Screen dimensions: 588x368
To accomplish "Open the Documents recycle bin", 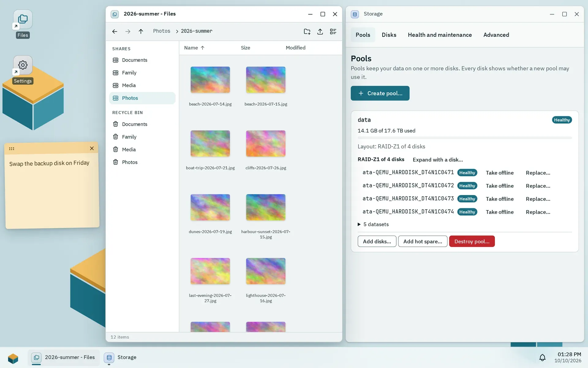I will pos(142,124).
